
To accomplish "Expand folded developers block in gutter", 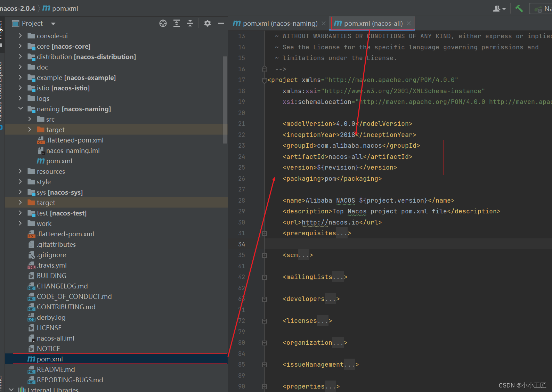I will [x=265, y=299].
